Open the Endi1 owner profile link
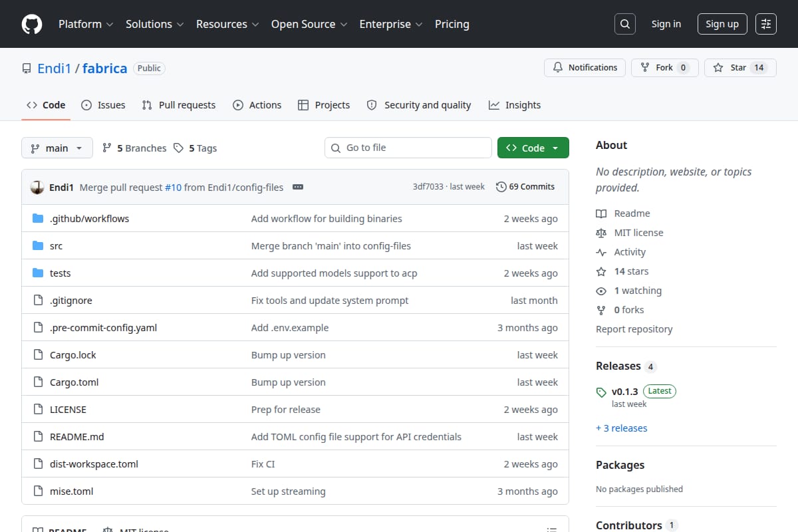798x532 pixels. coord(54,68)
